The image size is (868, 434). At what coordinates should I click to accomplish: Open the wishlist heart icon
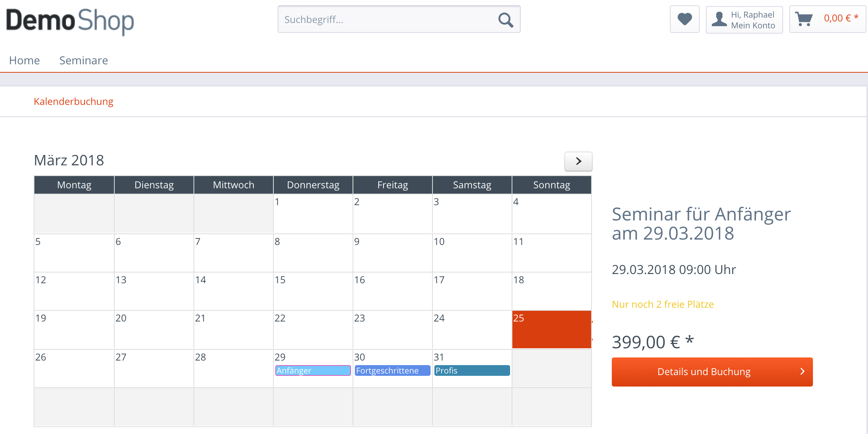pyautogui.click(x=684, y=19)
